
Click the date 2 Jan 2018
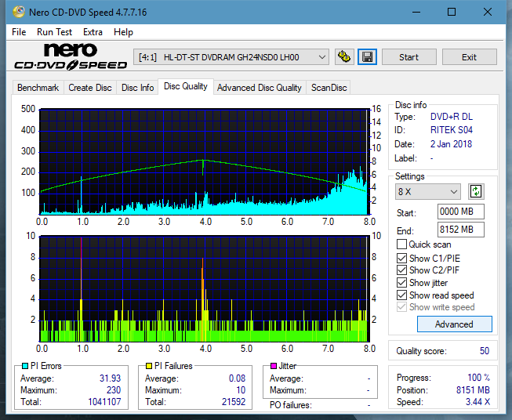pos(451,144)
